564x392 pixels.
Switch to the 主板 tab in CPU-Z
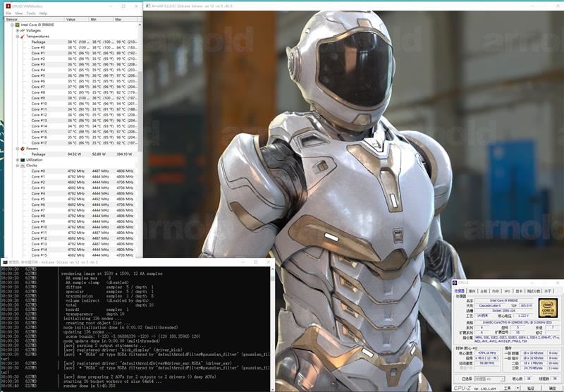click(x=484, y=291)
